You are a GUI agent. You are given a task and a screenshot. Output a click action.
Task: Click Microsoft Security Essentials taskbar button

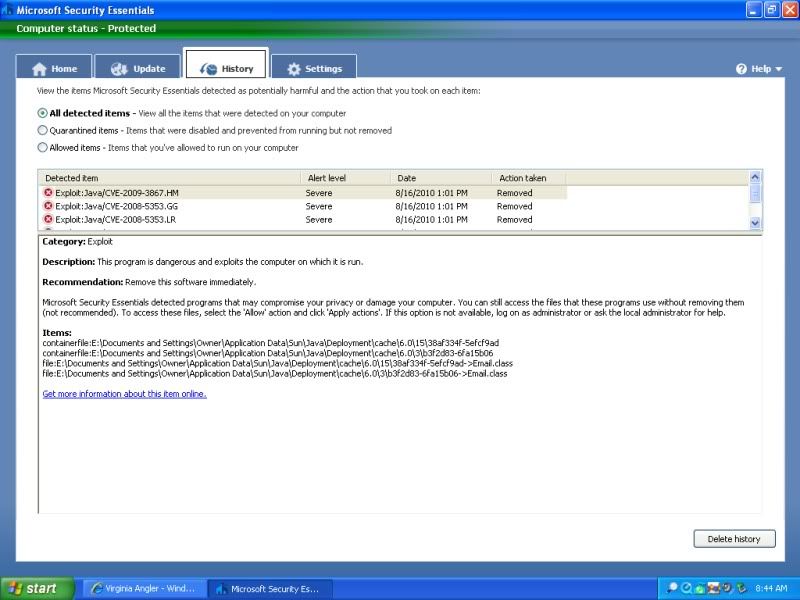[270, 588]
